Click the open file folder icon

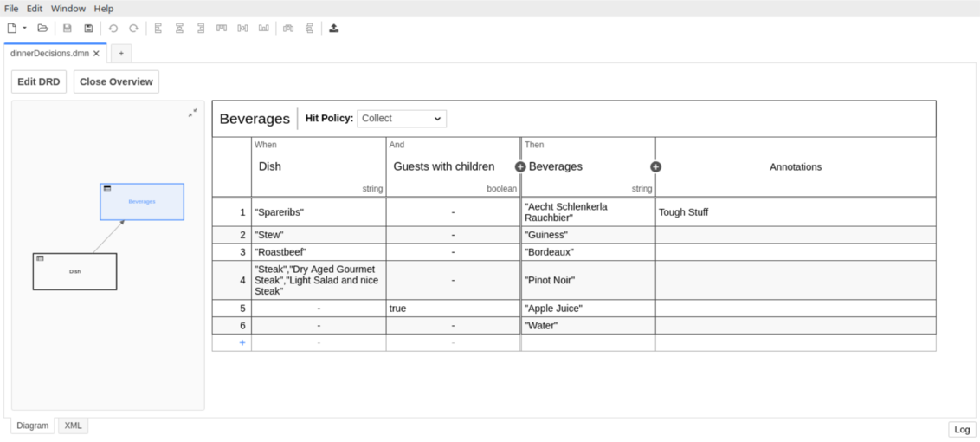[42, 29]
